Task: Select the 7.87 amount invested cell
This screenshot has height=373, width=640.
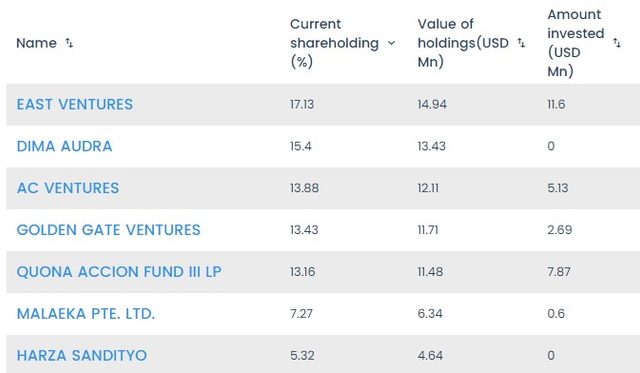Action: [x=559, y=272]
